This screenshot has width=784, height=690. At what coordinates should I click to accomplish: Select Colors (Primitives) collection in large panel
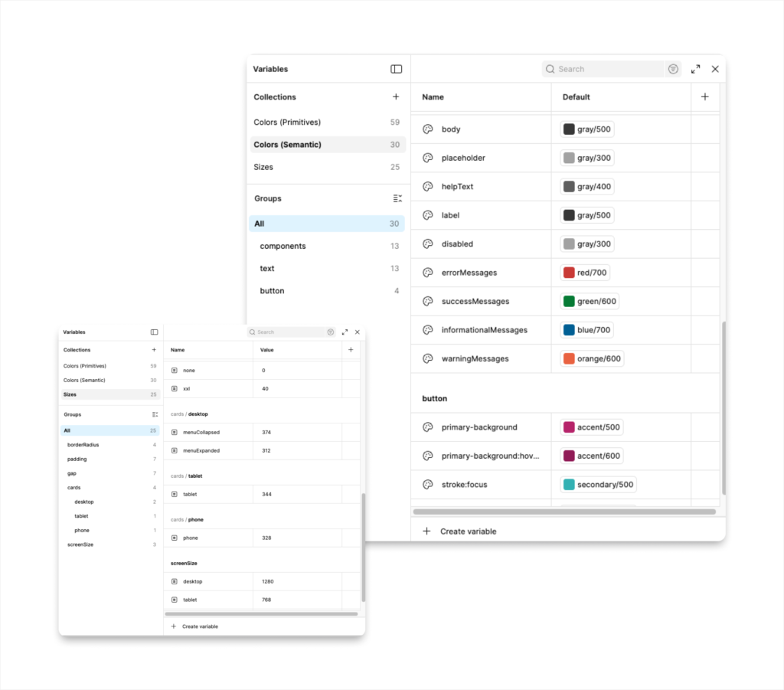[x=287, y=123]
